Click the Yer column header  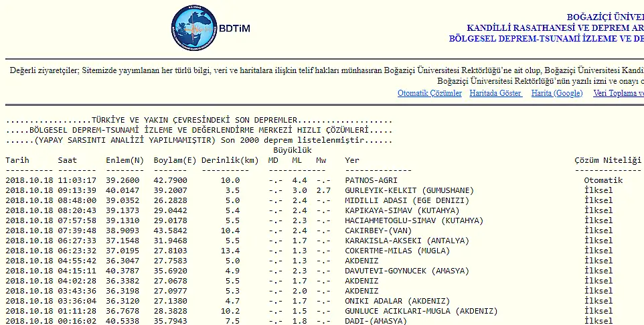352,160
